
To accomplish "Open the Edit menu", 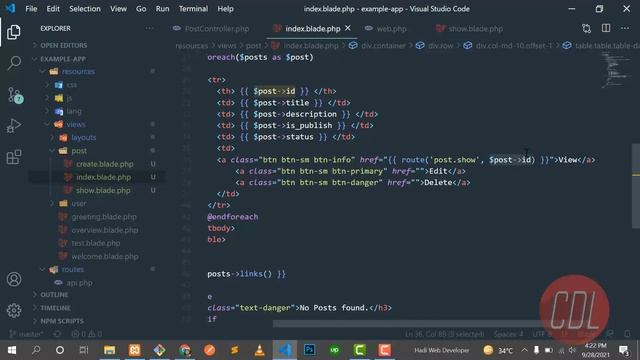I will 53,9.
